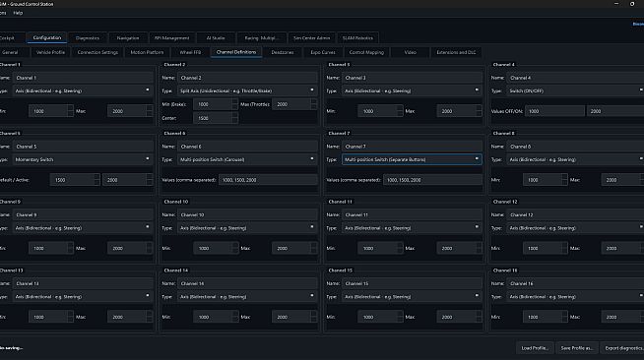Image resolution: width=644 pixels, height=360 pixels.
Task: Switch to the Video sub-tab
Action: pyautogui.click(x=411, y=52)
